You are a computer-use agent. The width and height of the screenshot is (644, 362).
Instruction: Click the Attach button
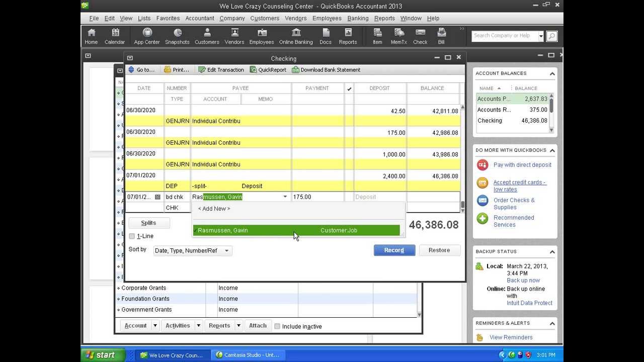click(x=258, y=326)
